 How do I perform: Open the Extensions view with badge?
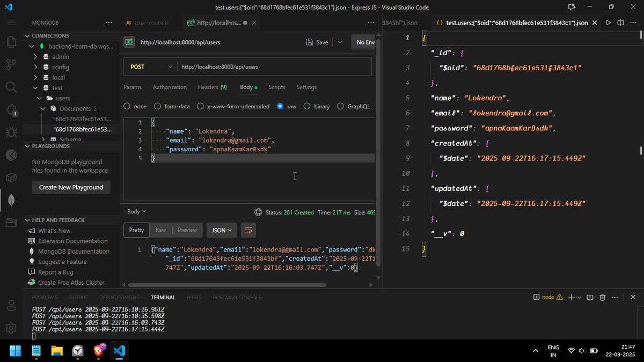click(11, 110)
